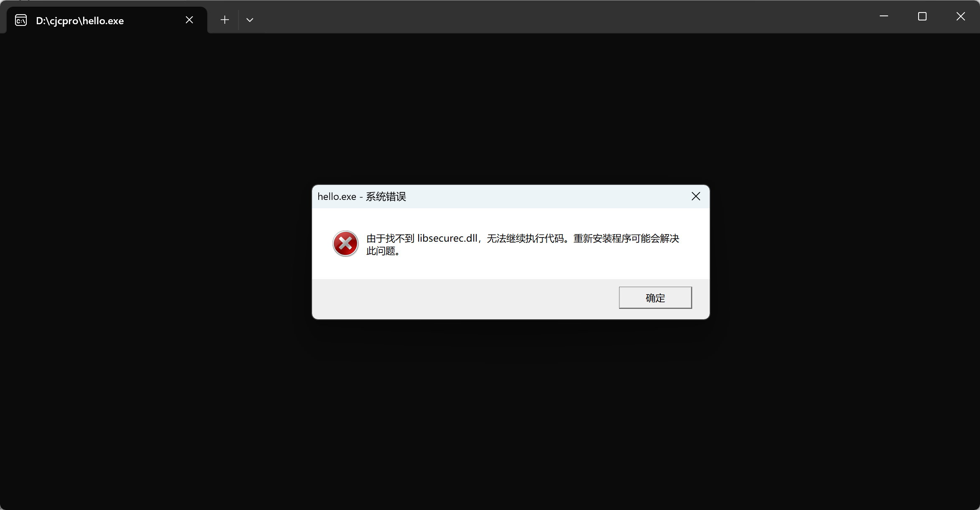Click the dialog title hello.exe - 系统错误
Screen dimensions: 980x510
tap(362, 197)
